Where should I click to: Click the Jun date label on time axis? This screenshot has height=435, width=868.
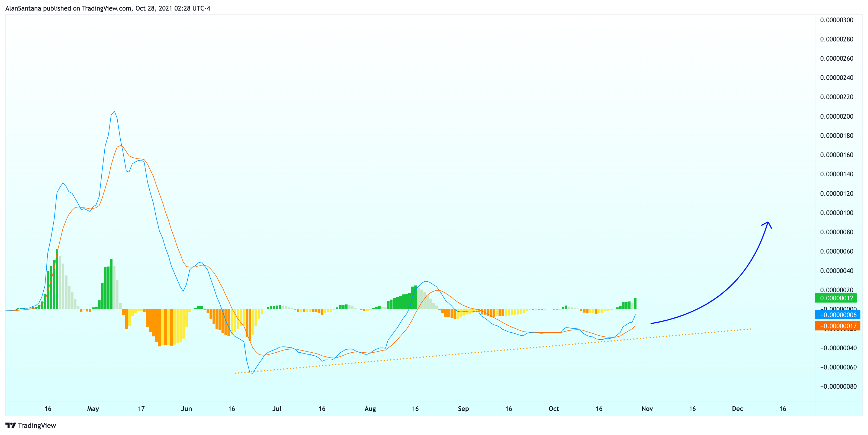[x=186, y=409]
